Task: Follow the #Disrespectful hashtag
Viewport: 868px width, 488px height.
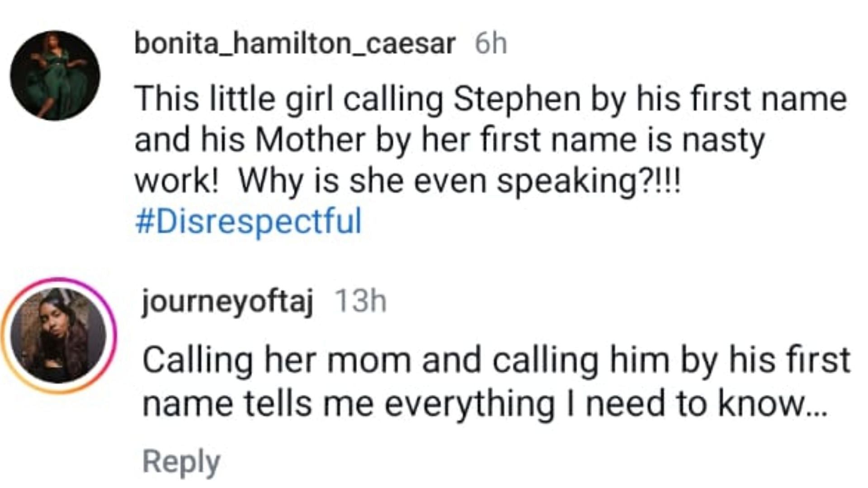Action: (249, 221)
